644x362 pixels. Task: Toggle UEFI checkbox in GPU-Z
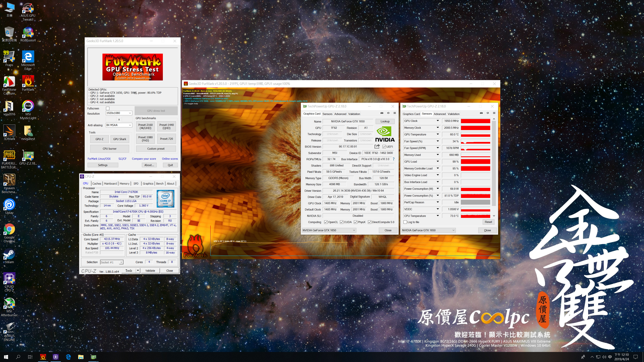384,147
